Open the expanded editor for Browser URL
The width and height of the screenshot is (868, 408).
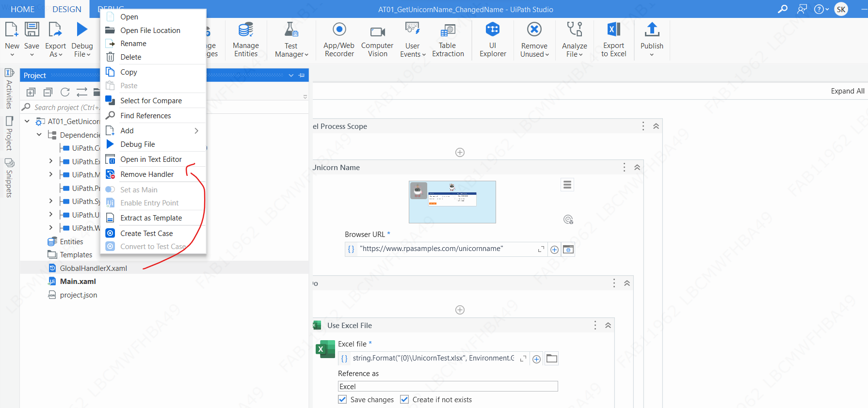coord(541,249)
